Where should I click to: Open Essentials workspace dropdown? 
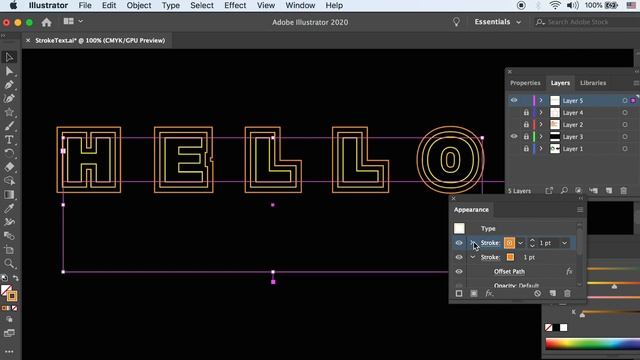498,22
